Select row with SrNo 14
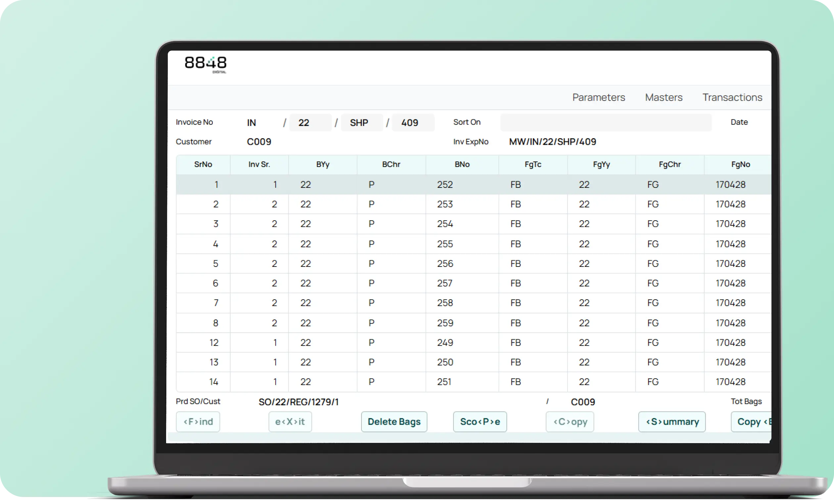Screen dimensions: 834x504 [x=474, y=382]
